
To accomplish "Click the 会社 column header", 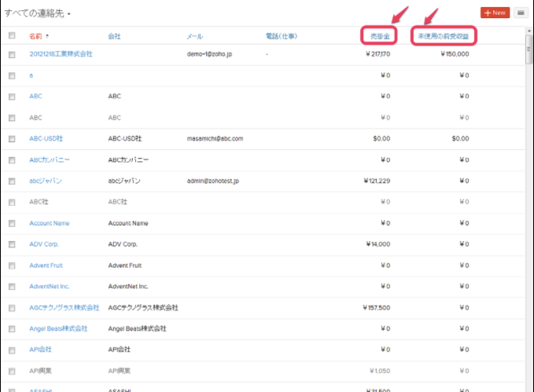I will 115,36.
